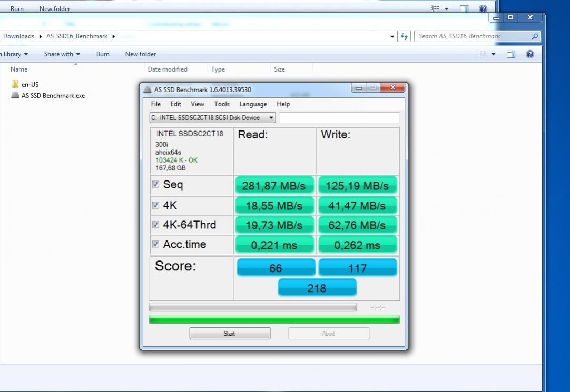Open the Tools menu in AS SSD Benchmark

222,104
